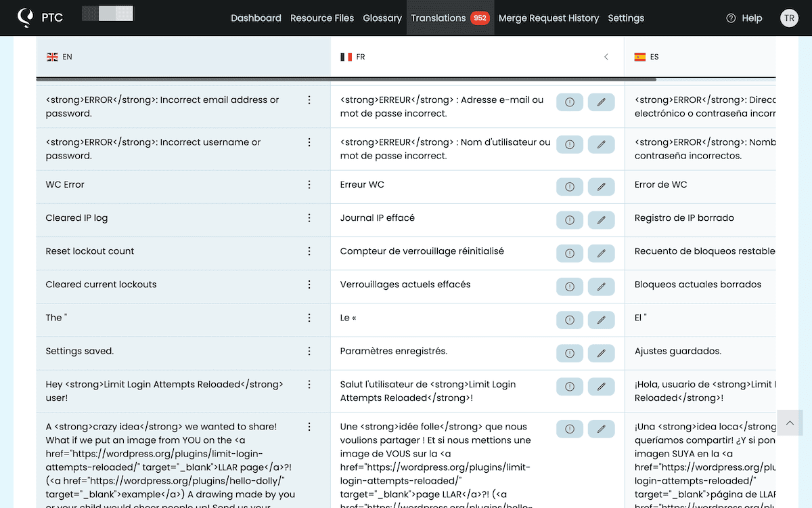This screenshot has width=812, height=508.
Task: Edit the 'Le «' translation
Action: (601, 320)
